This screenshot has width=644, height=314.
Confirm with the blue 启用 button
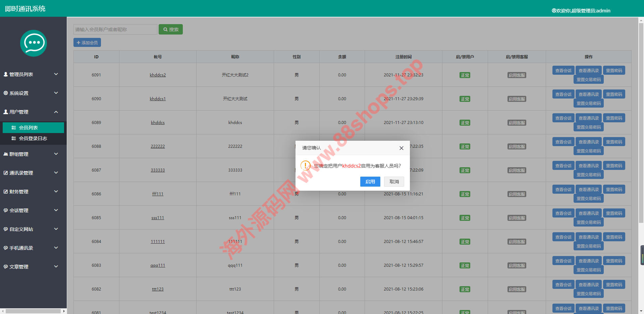point(370,182)
